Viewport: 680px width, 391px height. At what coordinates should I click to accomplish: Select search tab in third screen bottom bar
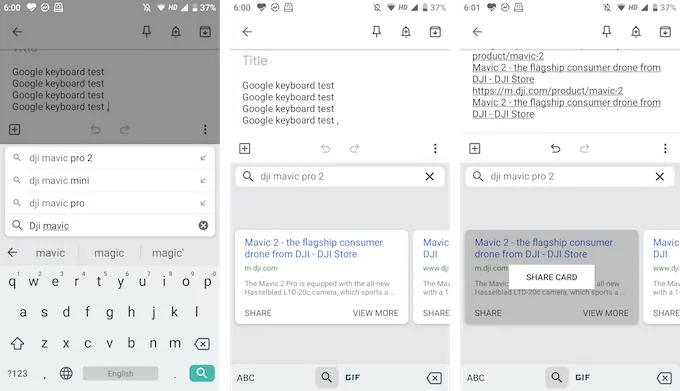pos(556,377)
